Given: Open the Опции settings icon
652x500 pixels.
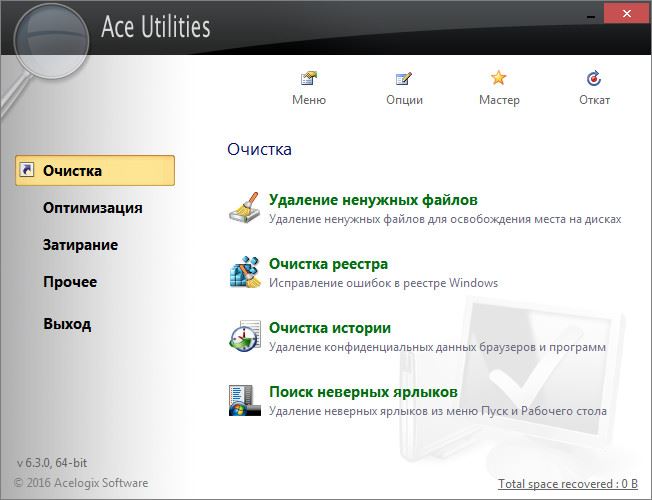Looking at the screenshot, I should point(404,79).
